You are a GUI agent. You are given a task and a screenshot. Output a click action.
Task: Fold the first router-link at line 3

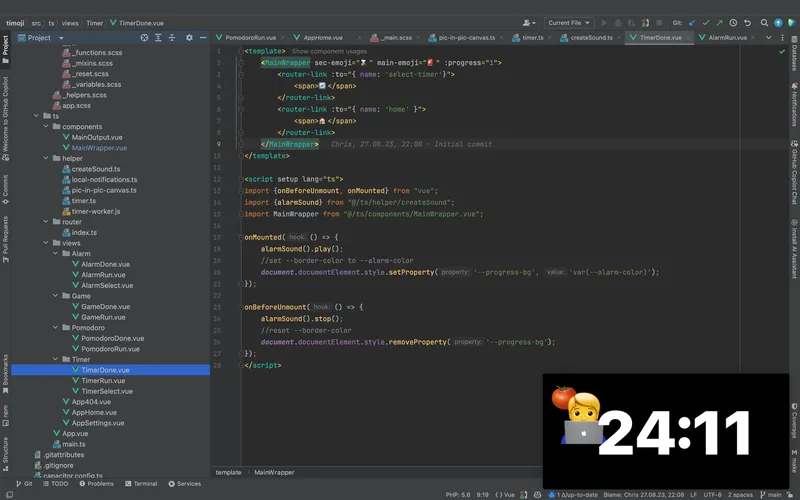point(241,74)
